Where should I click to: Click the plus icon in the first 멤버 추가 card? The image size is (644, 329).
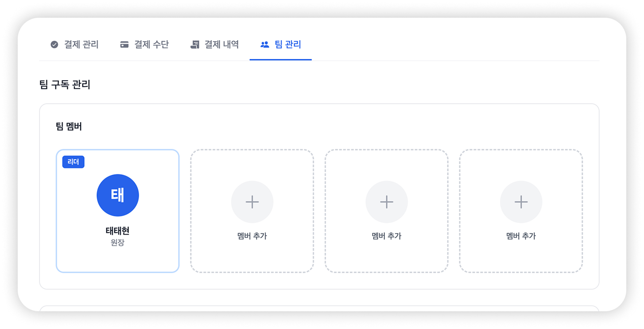[252, 201]
